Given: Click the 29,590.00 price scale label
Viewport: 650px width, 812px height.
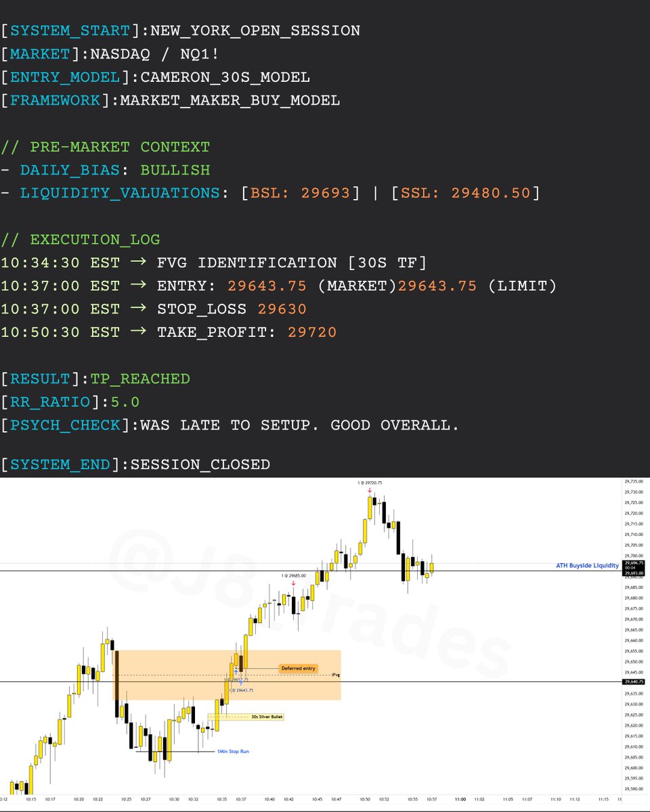Looking at the screenshot, I should tap(634, 788).
